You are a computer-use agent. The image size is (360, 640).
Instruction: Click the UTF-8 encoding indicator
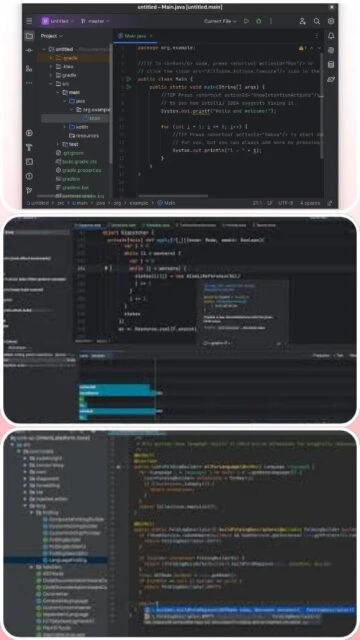[286, 203]
